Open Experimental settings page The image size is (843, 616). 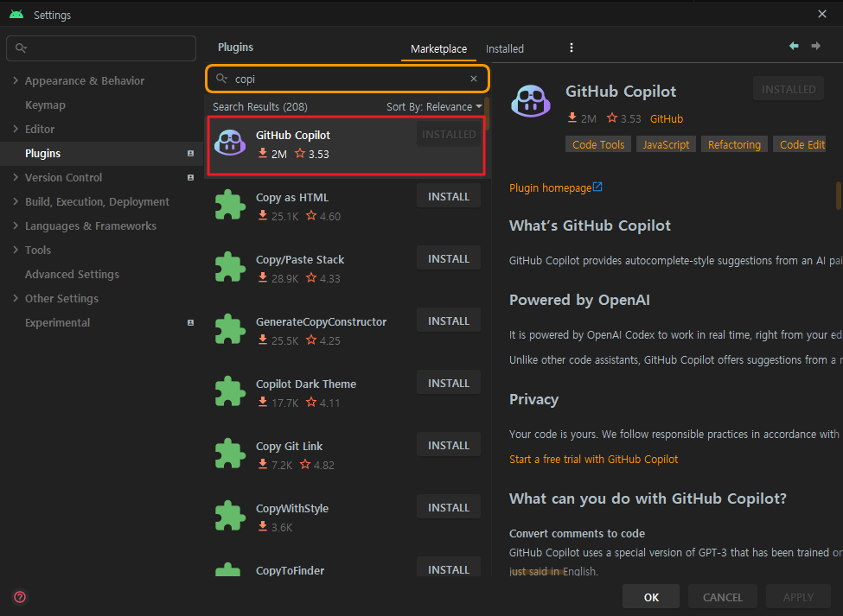tap(58, 323)
